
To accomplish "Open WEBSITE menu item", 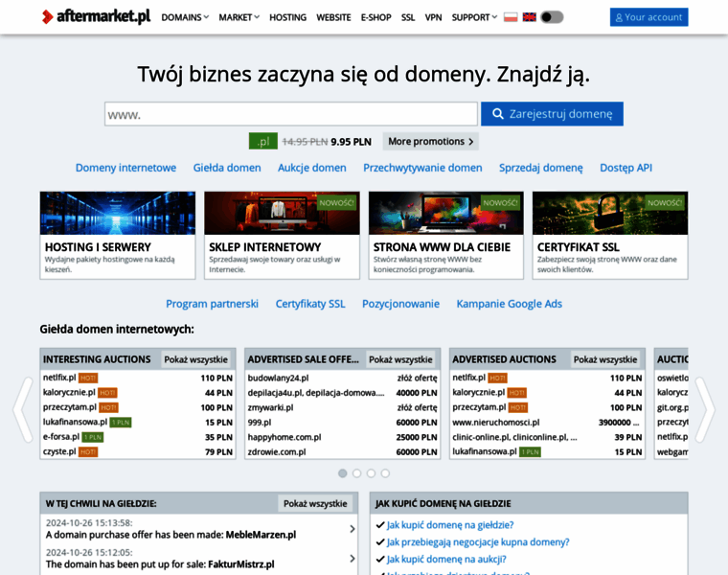I will click(x=333, y=17).
